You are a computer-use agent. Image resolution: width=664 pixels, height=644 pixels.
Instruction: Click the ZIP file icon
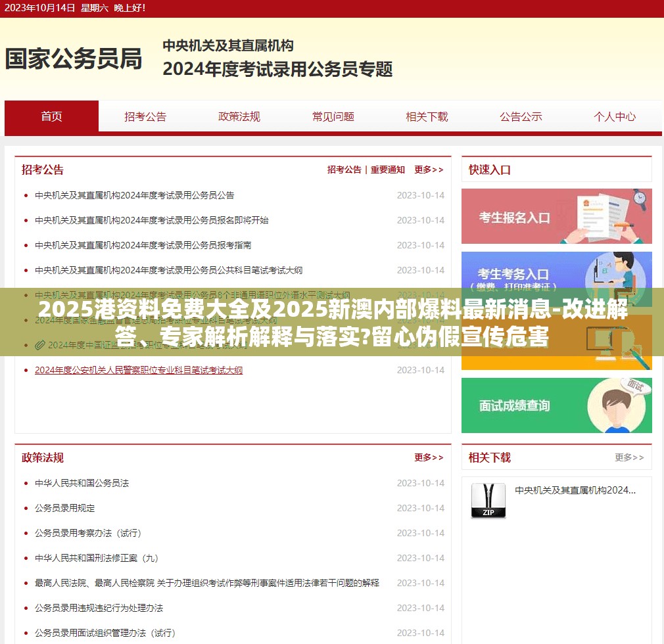(488, 501)
